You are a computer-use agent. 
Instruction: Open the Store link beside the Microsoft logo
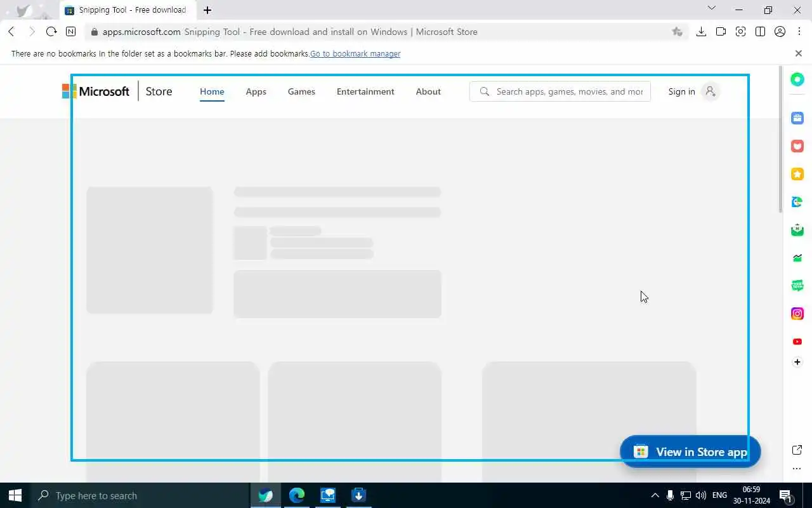(159, 91)
